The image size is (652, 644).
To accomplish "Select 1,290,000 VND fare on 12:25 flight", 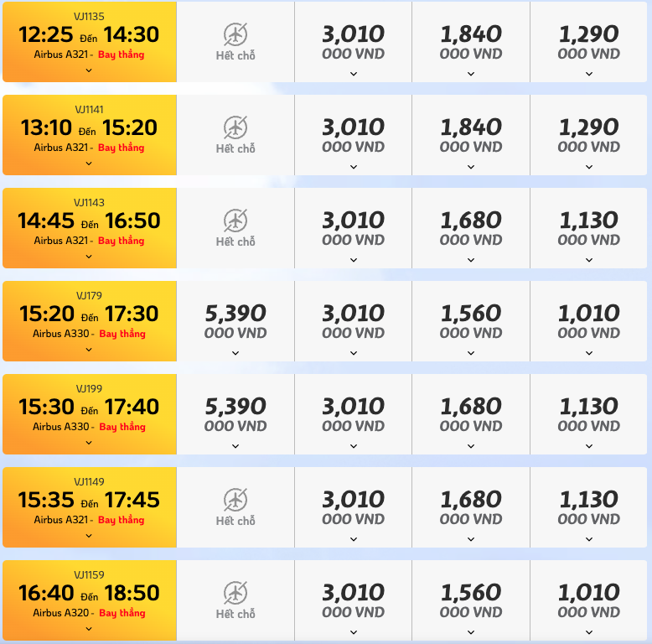I will coord(588,42).
